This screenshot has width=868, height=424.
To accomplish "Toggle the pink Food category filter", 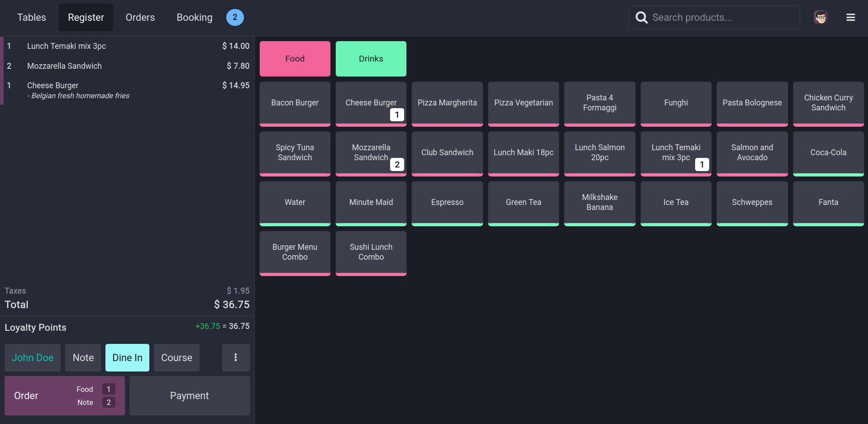I will coord(295,59).
